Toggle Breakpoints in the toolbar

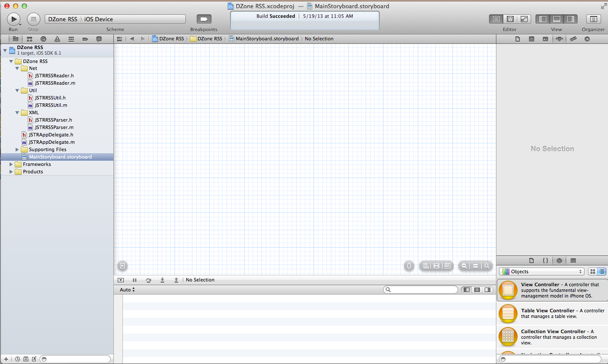(x=204, y=19)
